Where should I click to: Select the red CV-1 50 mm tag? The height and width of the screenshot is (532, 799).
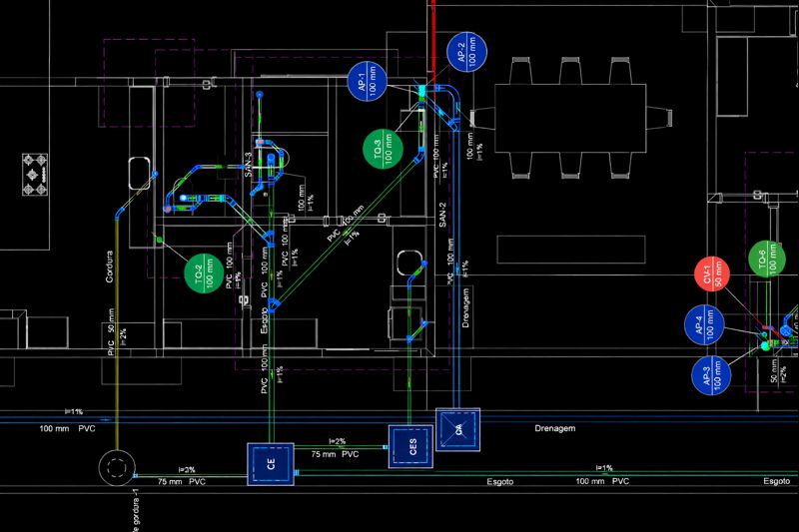(713, 276)
